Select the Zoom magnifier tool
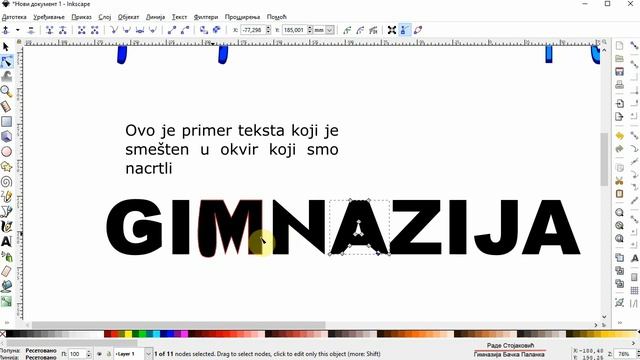The image size is (640, 360). coord(6,91)
